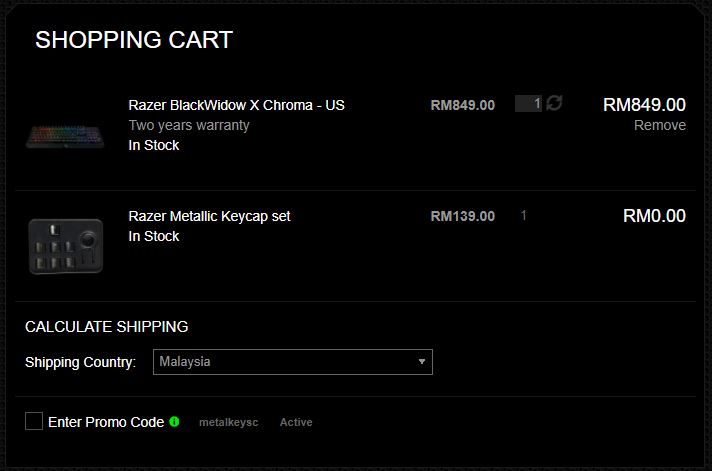The width and height of the screenshot is (712, 471).
Task: Click the Shipping Country label
Action: coord(80,362)
